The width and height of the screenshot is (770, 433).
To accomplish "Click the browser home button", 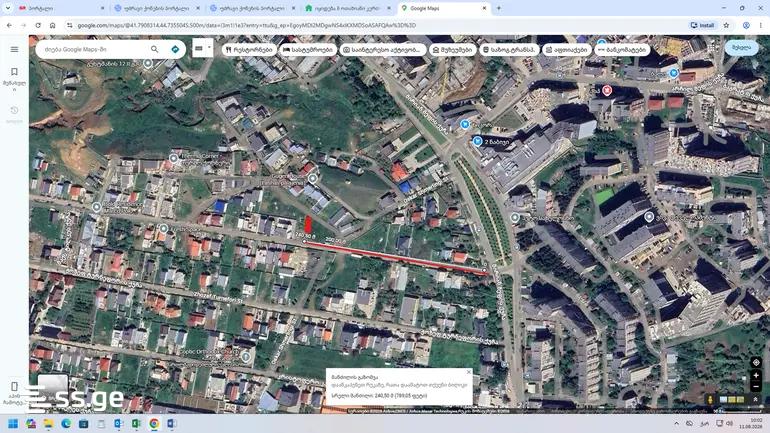I will (x=53, y=25).
